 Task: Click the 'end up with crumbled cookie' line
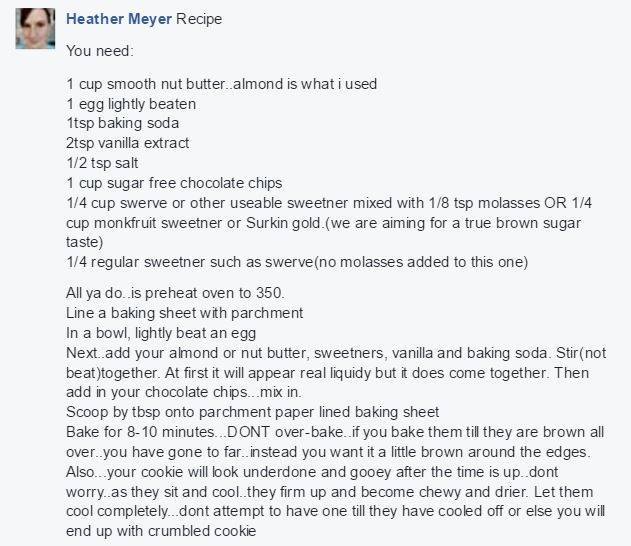(161, 531)
